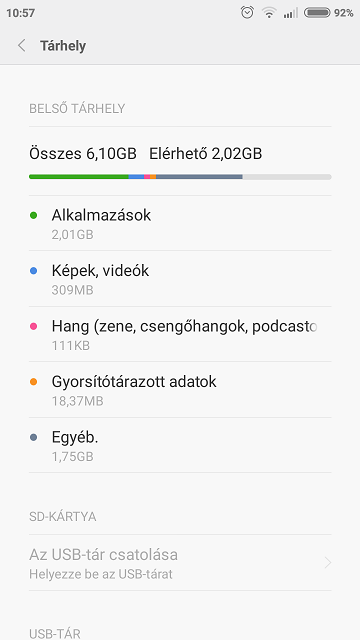Tap the Tárhely page title
This screenshot has height=640, width=360.
tap(63, 46)
